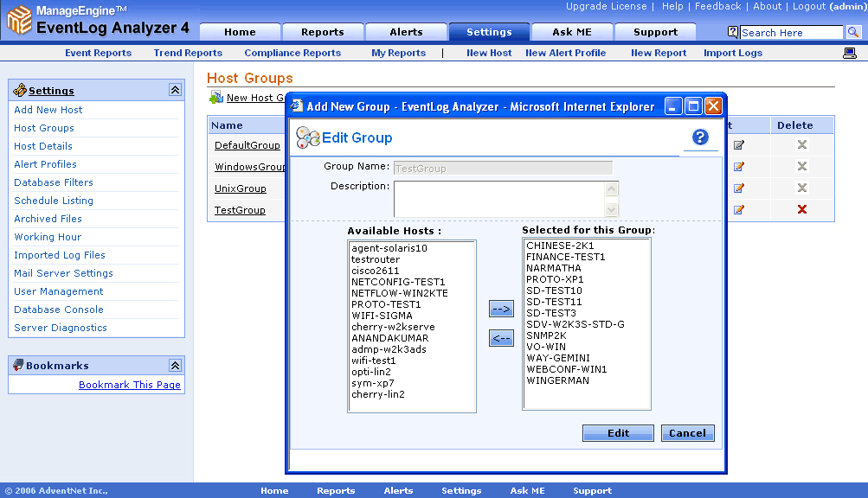Click the help question mark icon in Edit Group

point(700,137)
